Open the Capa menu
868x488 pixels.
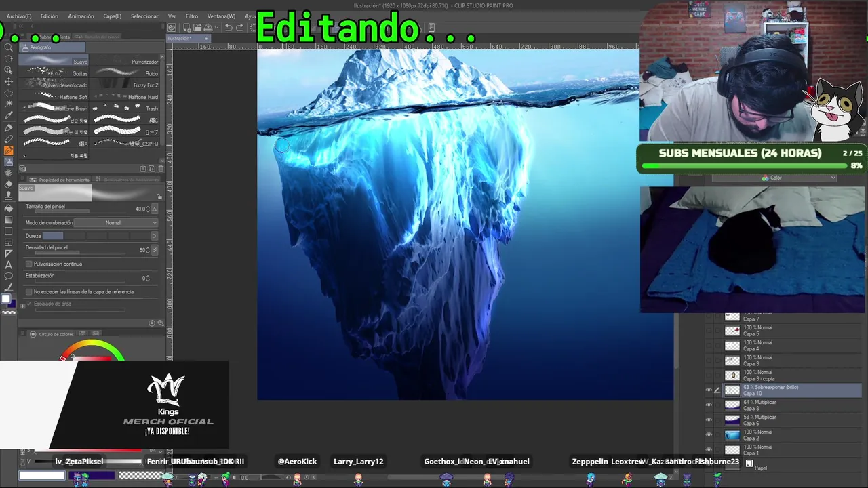pyautogui.click(x=113, y=16)
